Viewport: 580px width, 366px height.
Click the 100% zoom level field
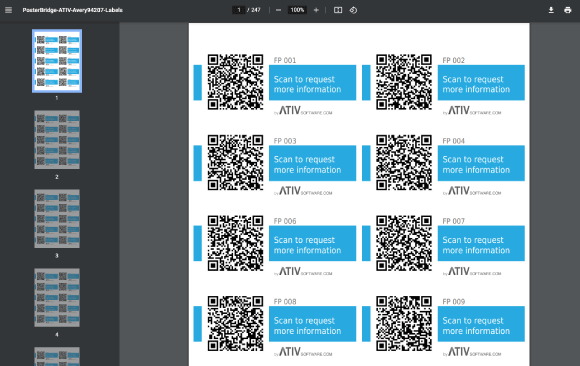(x=297, y=10)
